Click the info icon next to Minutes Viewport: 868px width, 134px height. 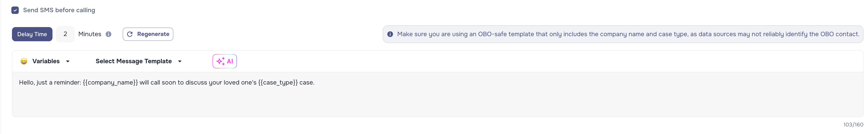[x=108, y=34]
